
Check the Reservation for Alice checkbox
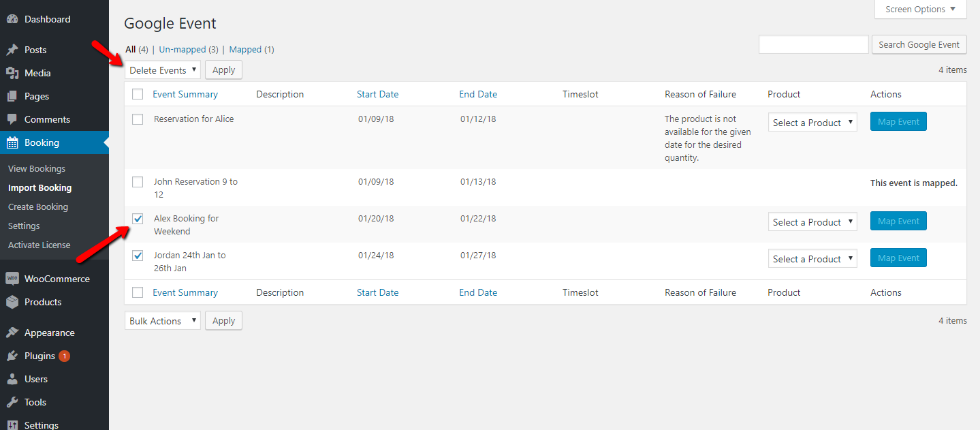click(x=138, y=119)
